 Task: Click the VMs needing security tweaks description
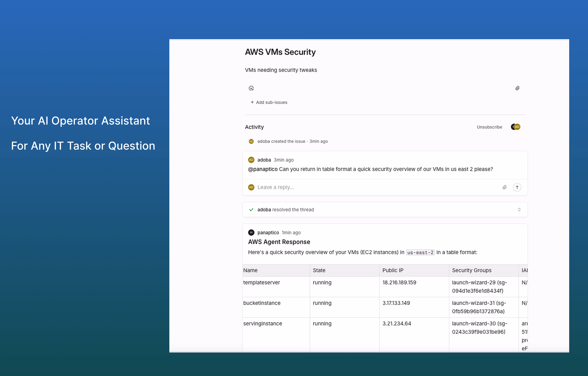pyautogui.click(x=281, y=70)
